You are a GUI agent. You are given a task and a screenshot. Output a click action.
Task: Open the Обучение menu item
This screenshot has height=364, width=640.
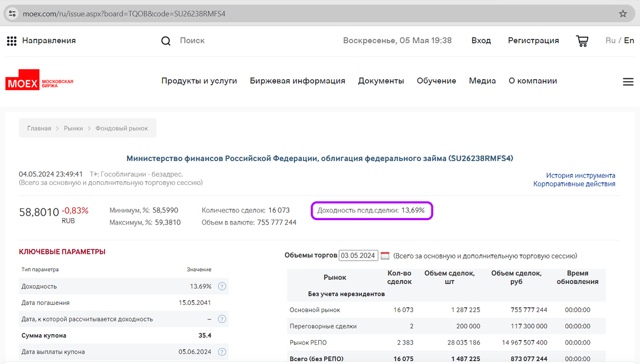coord(436,80)
